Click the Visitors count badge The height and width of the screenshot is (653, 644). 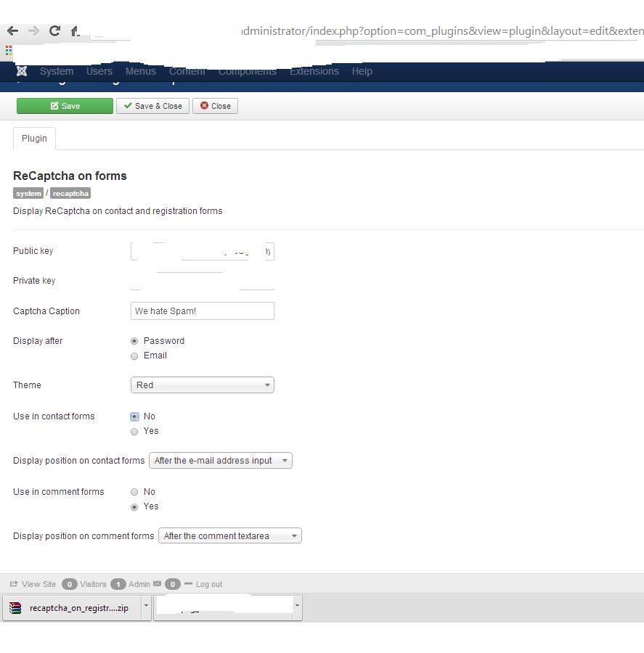point(70,584)
